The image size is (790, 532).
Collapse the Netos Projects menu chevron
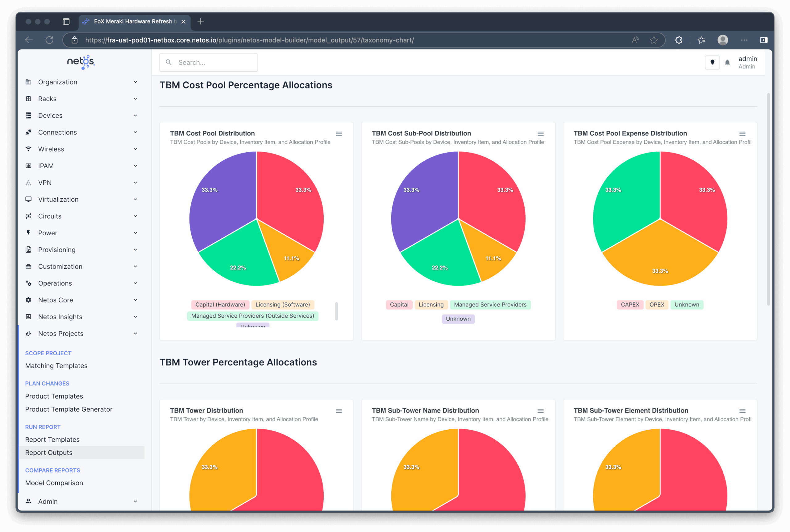(135, 333)
